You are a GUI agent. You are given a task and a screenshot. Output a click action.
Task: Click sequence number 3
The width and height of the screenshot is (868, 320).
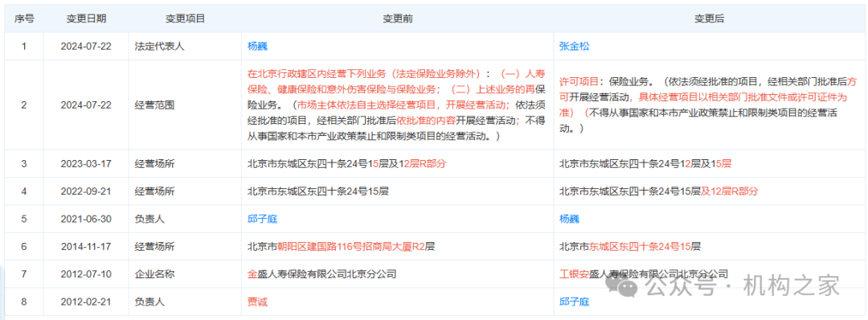pos(24,163)
